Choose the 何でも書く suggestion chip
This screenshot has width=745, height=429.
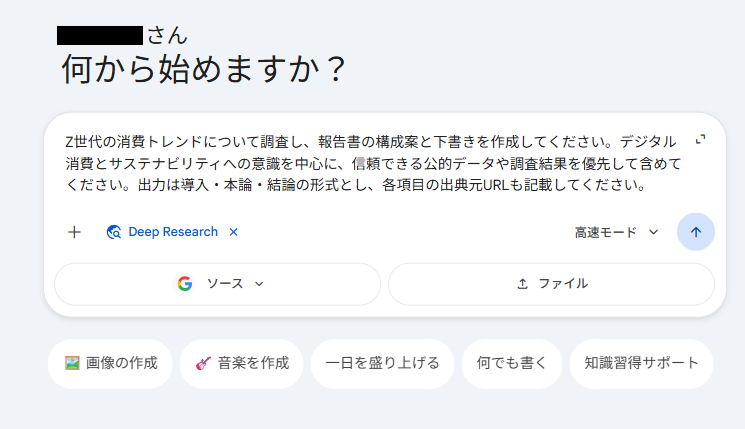click(x=511, y=363)
